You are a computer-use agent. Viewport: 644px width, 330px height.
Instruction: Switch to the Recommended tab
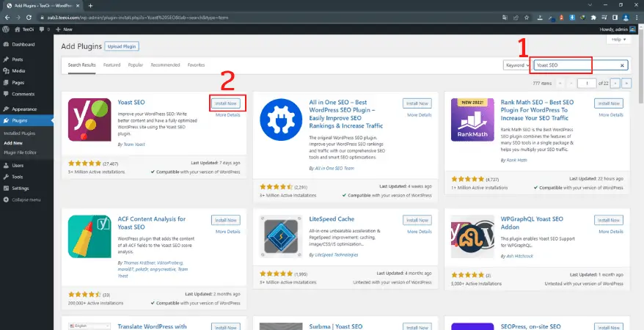point(165,65)
